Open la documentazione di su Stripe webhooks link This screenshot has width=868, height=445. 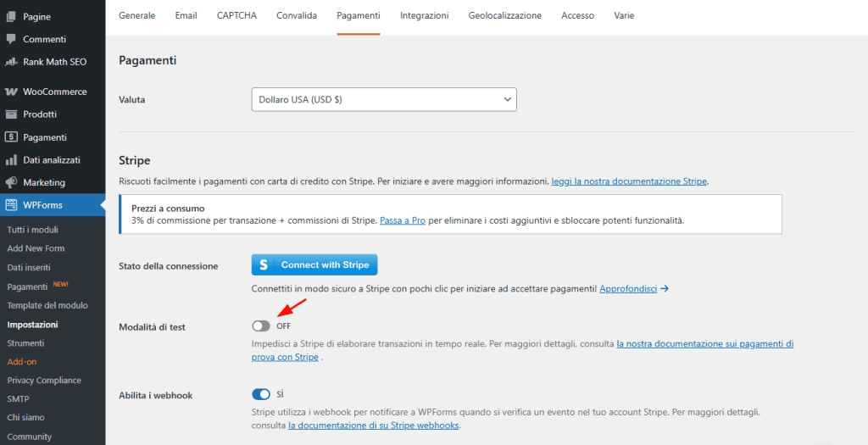[x=374, y=426]
